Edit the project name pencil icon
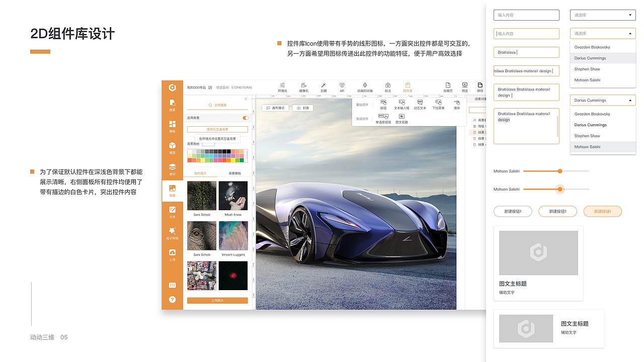Screen dimensions: 644x362 pyautogui.click(x=210, y=87)
